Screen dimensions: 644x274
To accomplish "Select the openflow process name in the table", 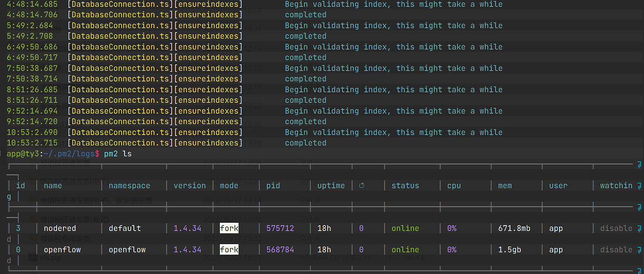I will [62, 249].
